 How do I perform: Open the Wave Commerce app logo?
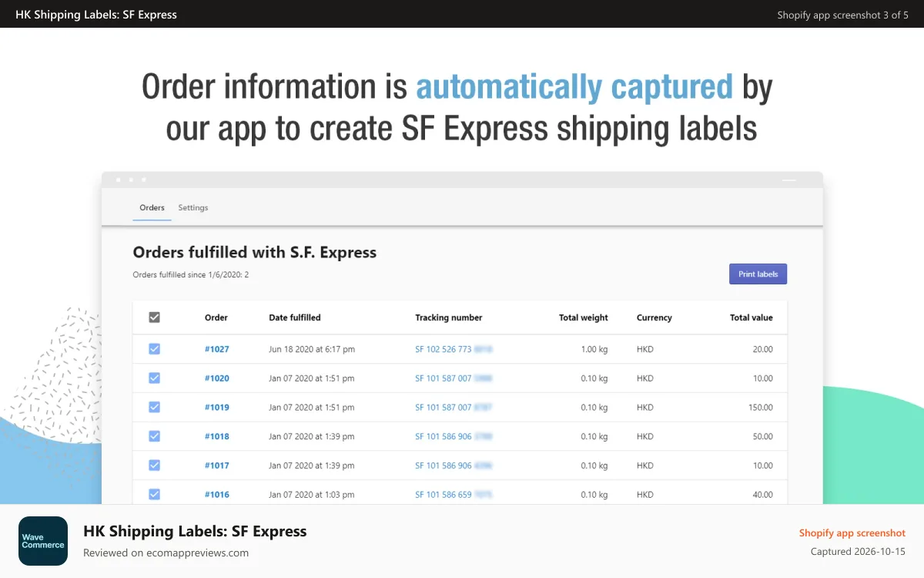point(43,541)
